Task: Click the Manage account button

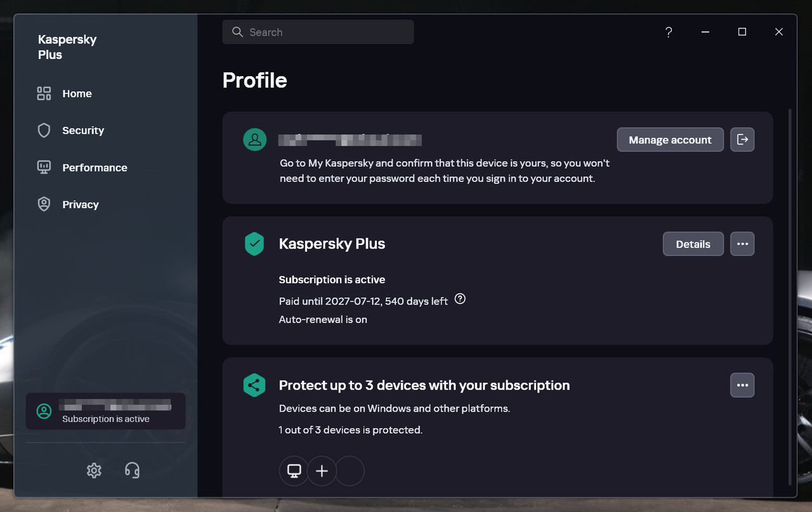Action: pyautogui.click(x=670, y=140)
